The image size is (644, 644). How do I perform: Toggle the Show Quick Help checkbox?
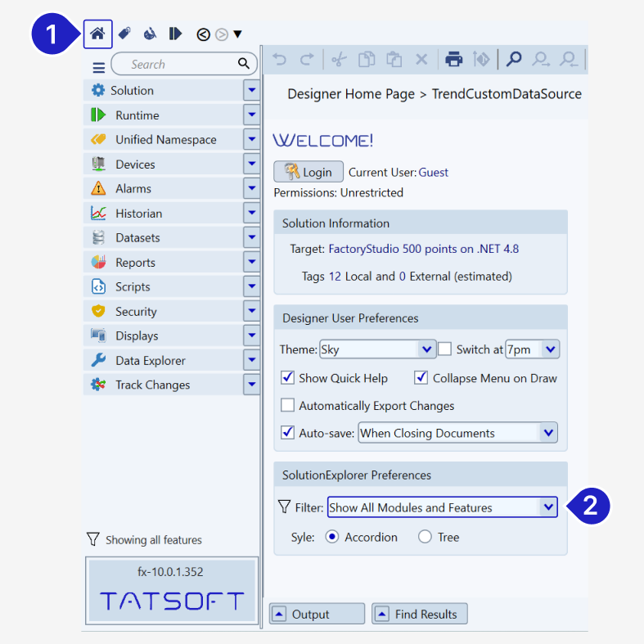pos(287,378)
